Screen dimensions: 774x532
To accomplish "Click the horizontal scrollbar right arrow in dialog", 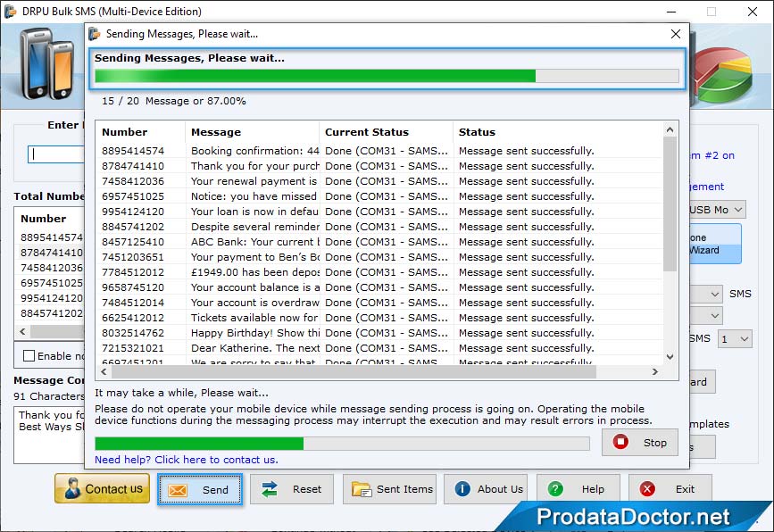I will (x=655, y=371).
